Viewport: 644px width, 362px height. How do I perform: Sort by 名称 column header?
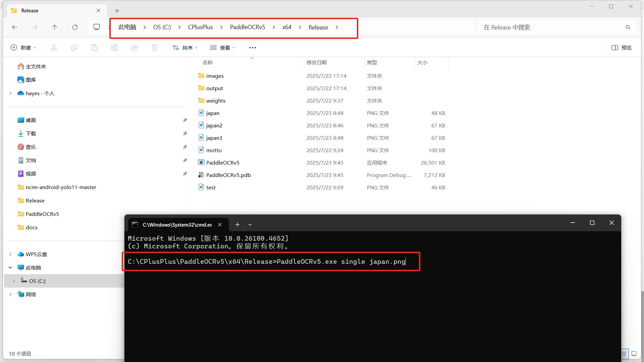(208, 62)
